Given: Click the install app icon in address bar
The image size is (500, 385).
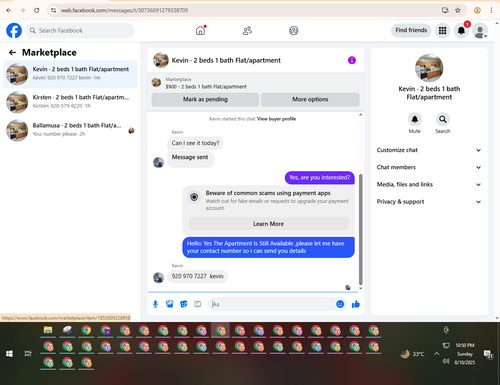Looking at the screenshot, I should click(x=445, y=10).
